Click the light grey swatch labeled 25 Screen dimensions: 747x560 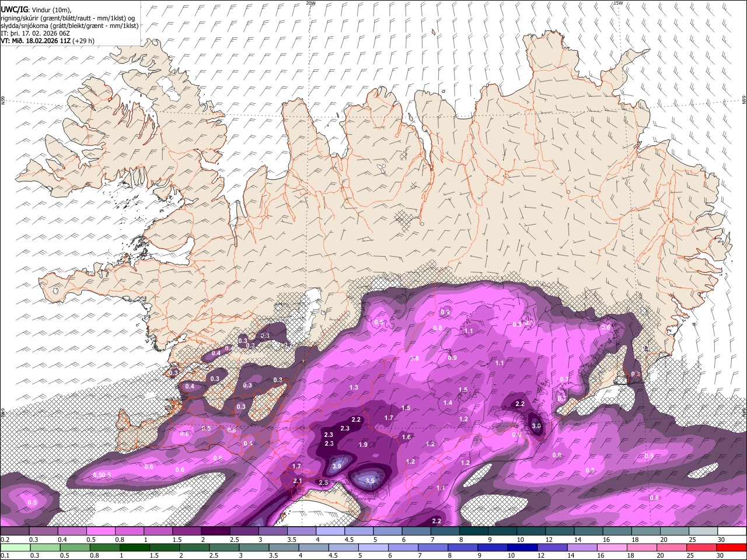click(x=703, y=531)
